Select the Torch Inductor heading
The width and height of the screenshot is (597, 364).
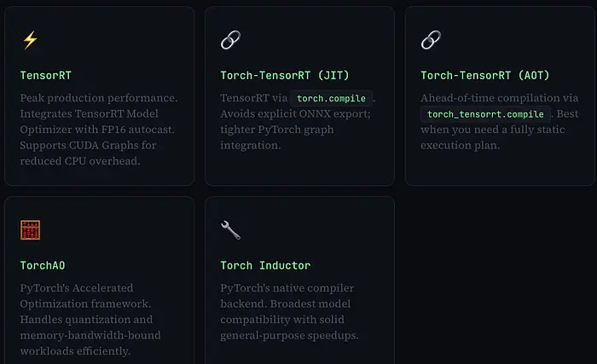click(265, 265)
